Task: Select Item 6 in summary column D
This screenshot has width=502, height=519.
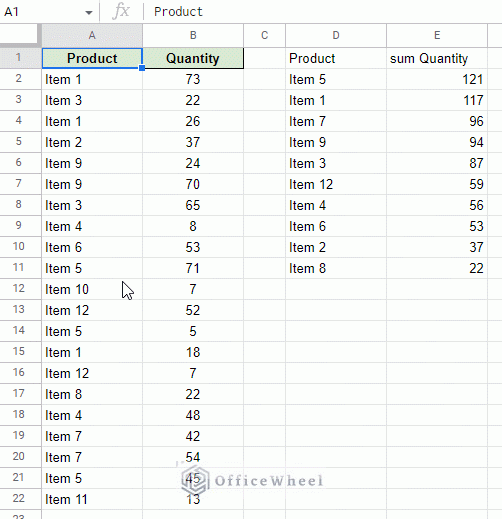Action: 336,226
